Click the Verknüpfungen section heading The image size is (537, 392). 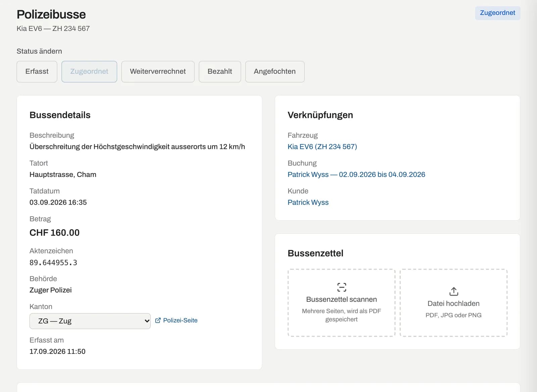pyautogui.click(x=320, y=115)
